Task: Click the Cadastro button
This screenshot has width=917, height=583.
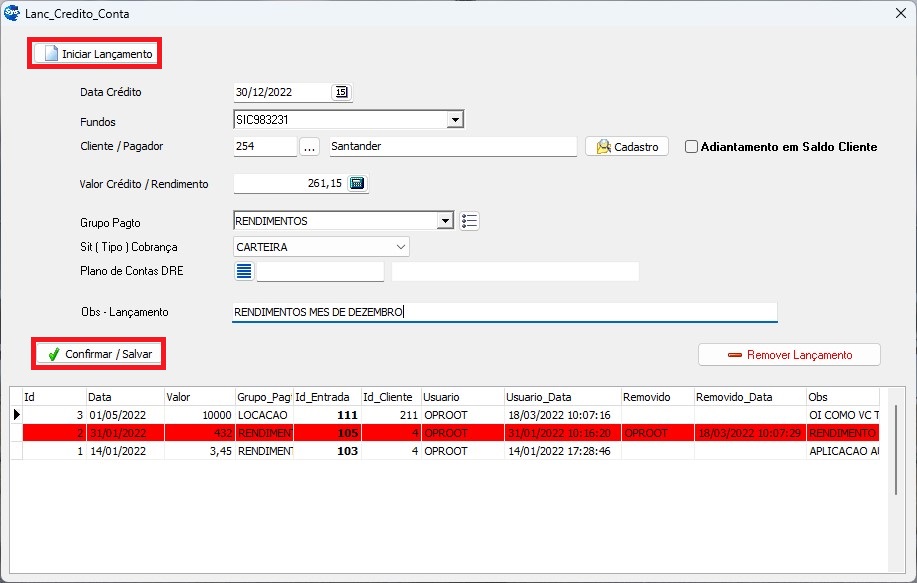Action: [x=627, y=147]
